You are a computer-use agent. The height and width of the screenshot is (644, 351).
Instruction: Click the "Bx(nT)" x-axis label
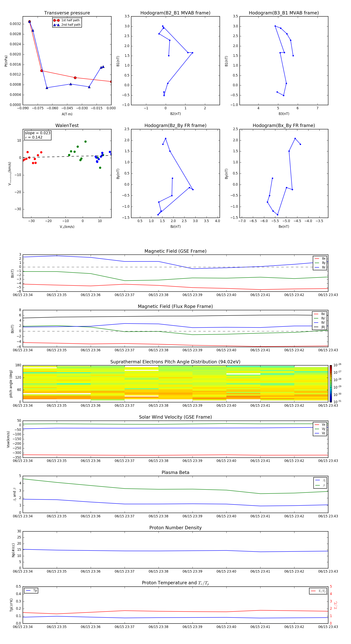pyautogui.click(x=284, y=227)
